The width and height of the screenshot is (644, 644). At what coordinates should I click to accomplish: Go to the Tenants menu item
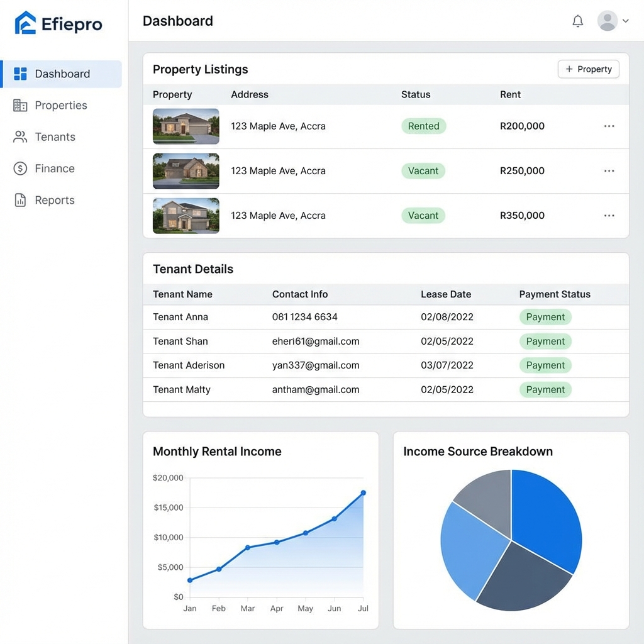(x=55, y=137)
